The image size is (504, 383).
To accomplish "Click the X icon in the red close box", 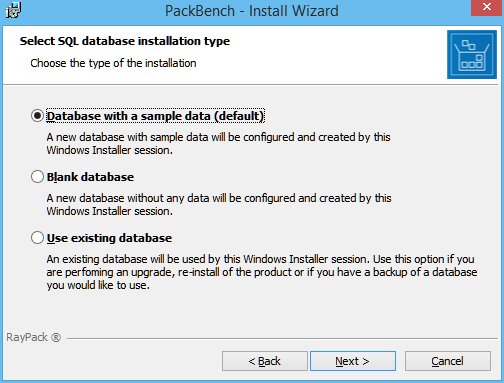I will 487,7.
